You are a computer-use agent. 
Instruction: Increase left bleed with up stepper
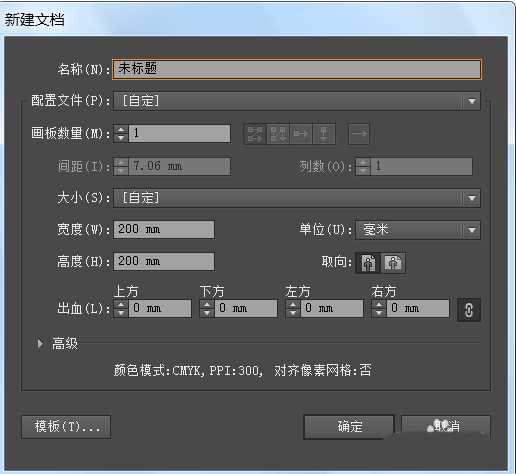pyautogui.click(x=293, y=304)
